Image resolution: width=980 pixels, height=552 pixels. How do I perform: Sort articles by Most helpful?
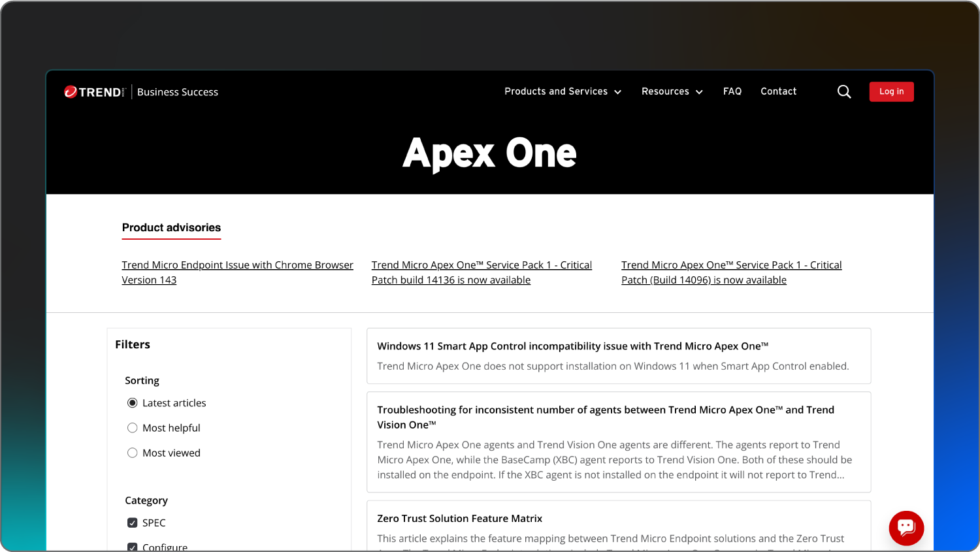133,428
